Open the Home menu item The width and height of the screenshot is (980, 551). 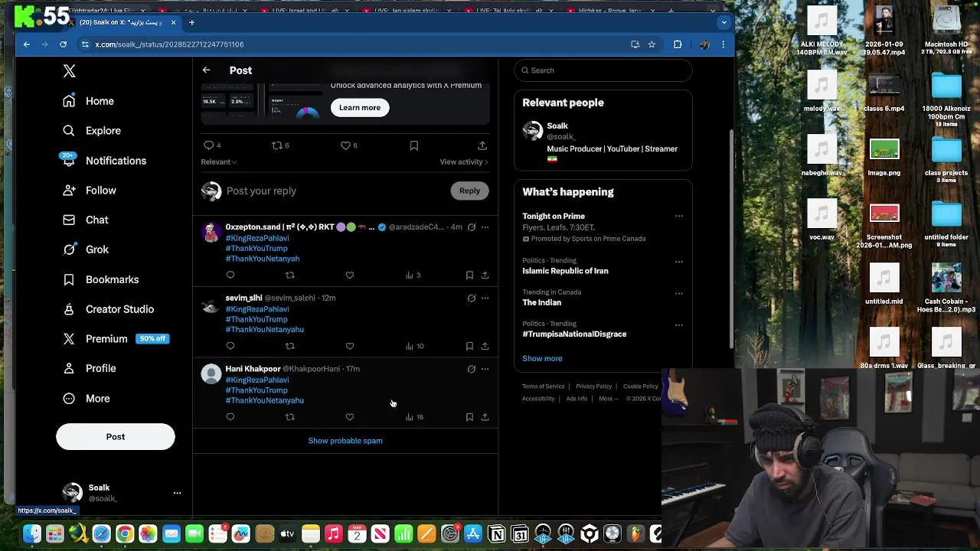pyautogui.click(x=89, y=101)
